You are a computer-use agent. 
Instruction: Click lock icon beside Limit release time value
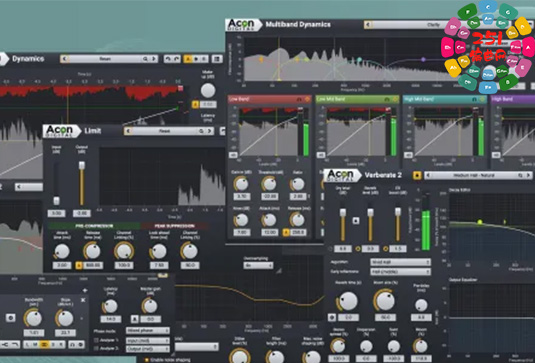tap(79, 265)
